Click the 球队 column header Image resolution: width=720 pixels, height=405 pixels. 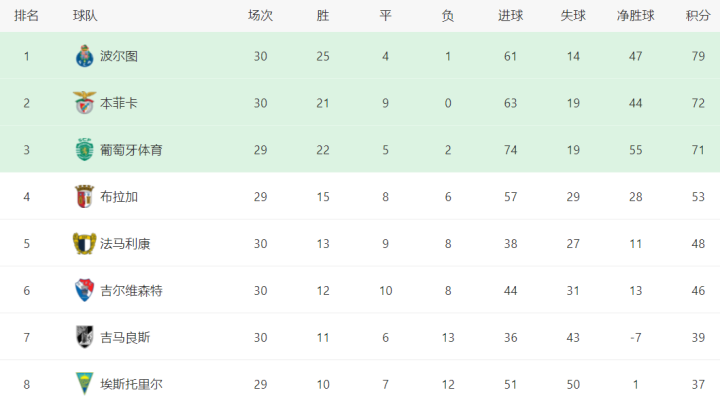tap(85, 15)
